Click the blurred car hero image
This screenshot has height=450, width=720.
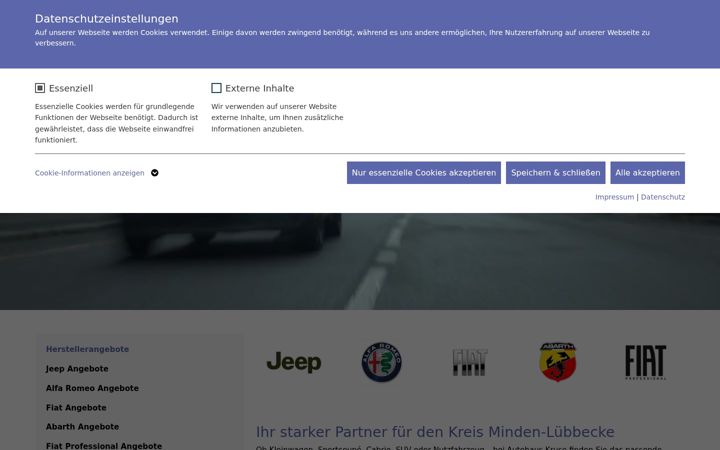pos(360,261)
